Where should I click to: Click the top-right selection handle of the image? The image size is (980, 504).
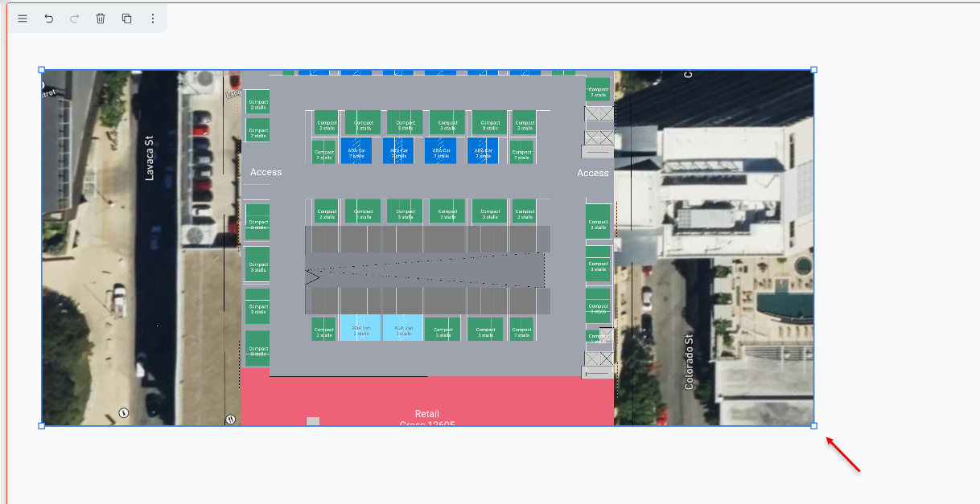(x=813, y=70)
